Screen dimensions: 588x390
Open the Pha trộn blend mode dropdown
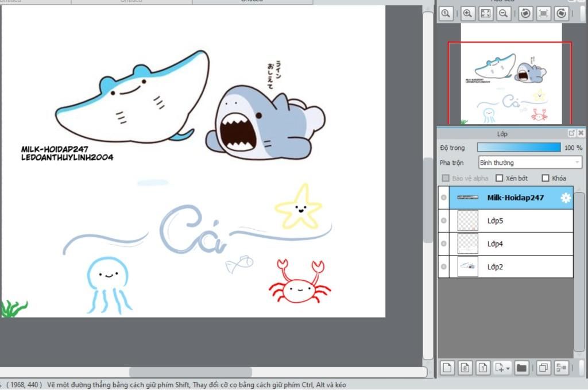click(530, 163)
